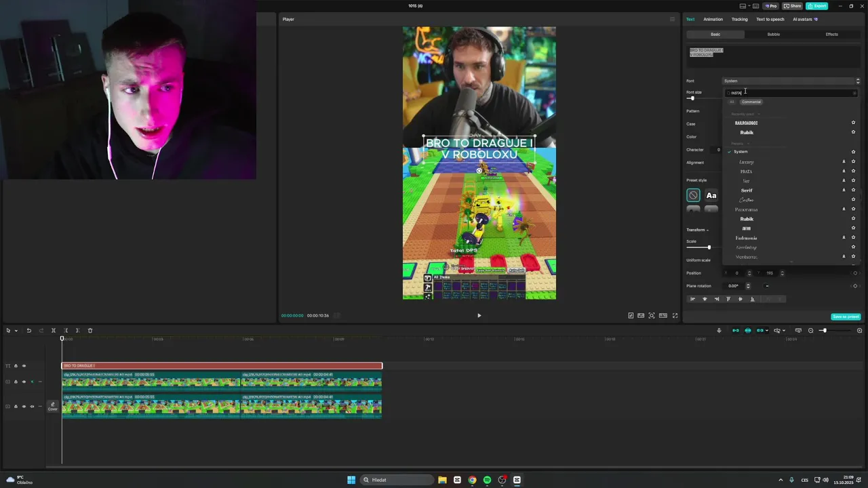
Task: Open the Font dropdown showing System
Action: pos(791,81)
